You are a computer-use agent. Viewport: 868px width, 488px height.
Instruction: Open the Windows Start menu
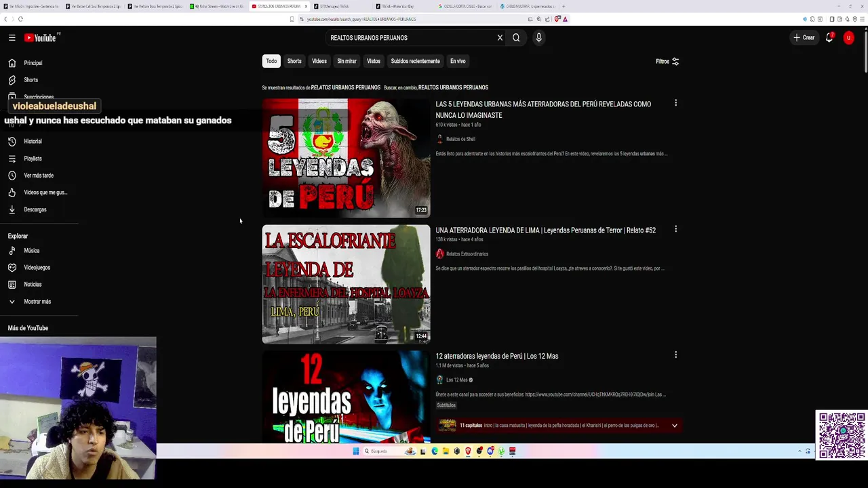pos(355,451)
